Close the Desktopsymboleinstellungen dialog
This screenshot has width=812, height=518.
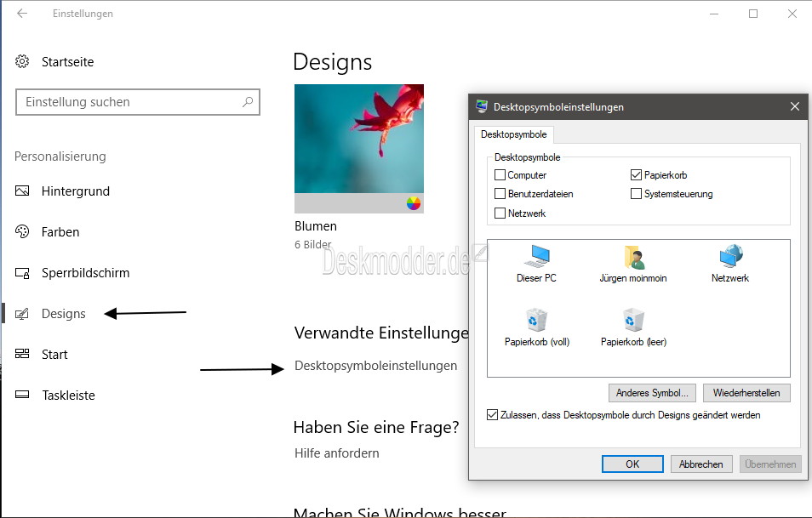click(x=795, y=106)
